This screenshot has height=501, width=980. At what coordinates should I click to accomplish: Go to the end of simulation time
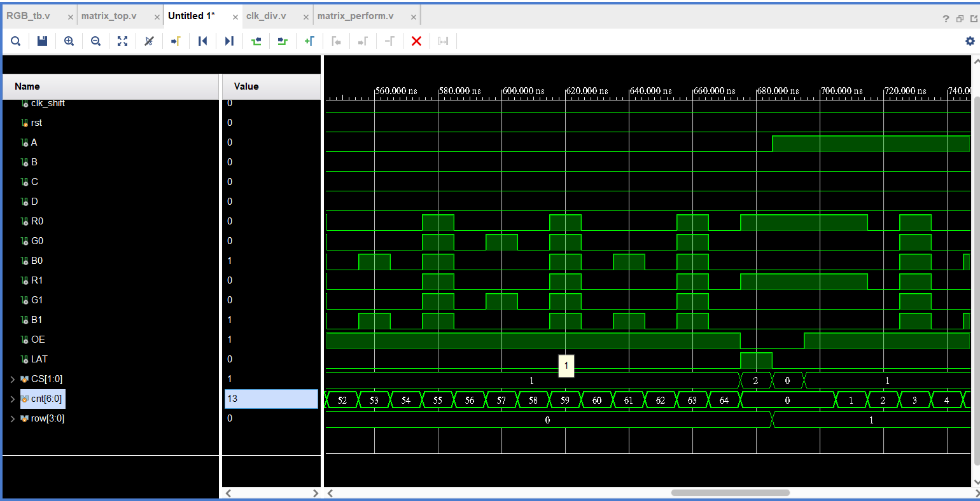(229, 41)
